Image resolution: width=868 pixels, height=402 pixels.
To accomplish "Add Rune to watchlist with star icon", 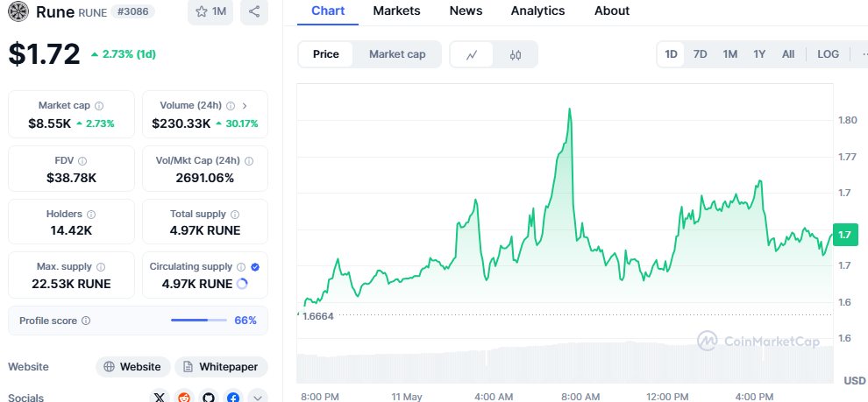I will click(x=210, y=11).
